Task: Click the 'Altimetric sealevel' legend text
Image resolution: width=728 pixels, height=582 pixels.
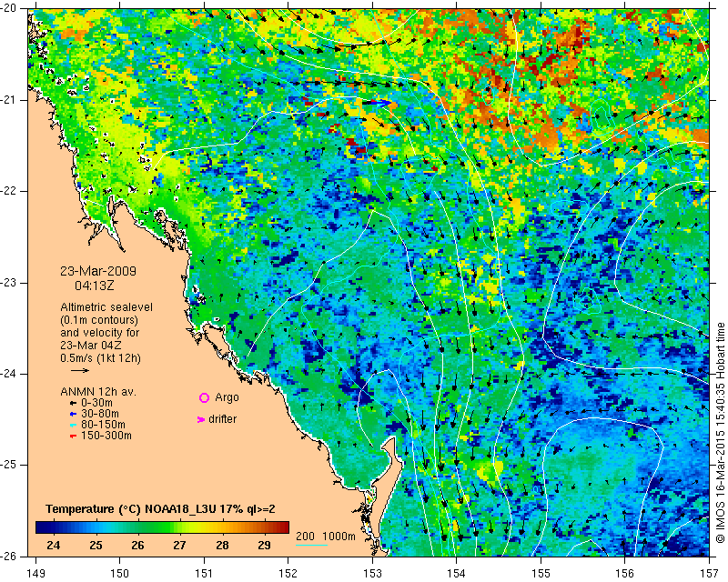Action: click(106, 307)
